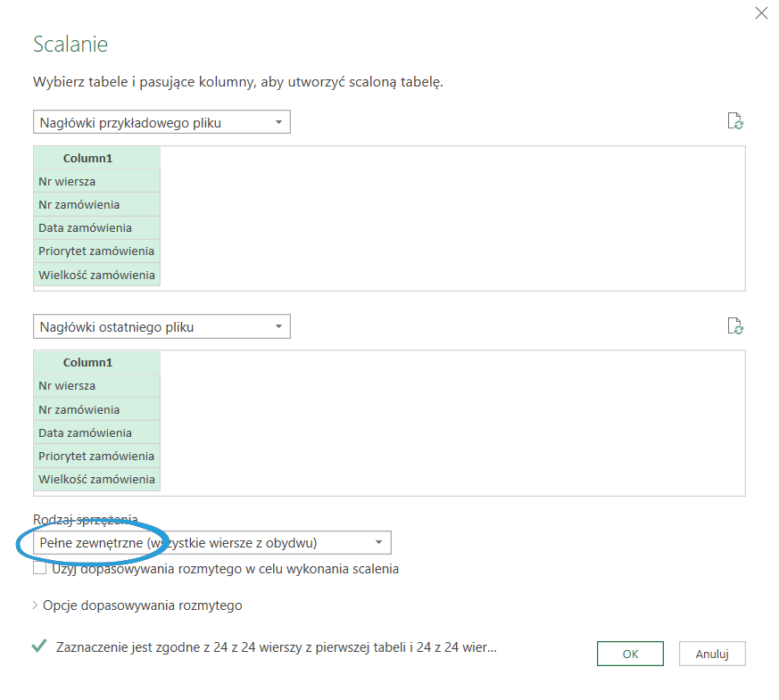Expand the 'Pełne zewnętrzne' join kind dropdown
779x700 pixels.
pyautogui.click(x=211, y=542)
